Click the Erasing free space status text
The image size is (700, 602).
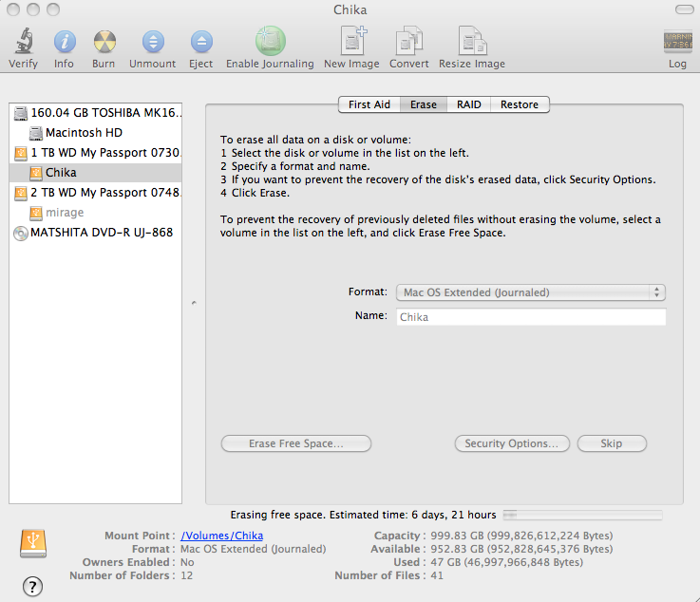coord(363,515)
